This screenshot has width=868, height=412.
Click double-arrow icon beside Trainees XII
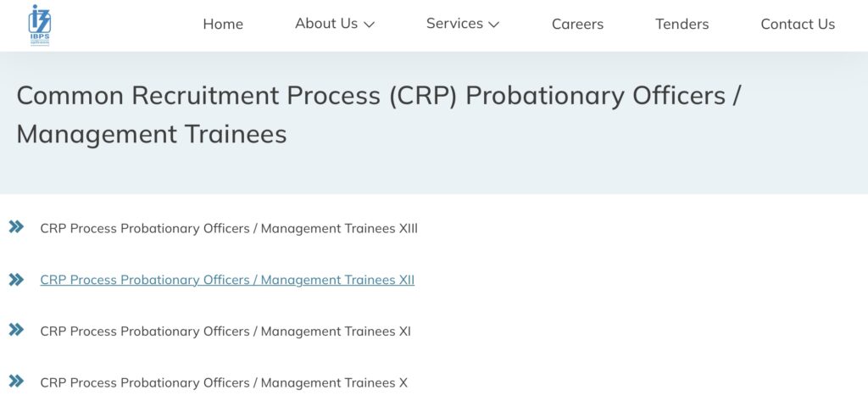pyautogui.click(x=17, y=280)
